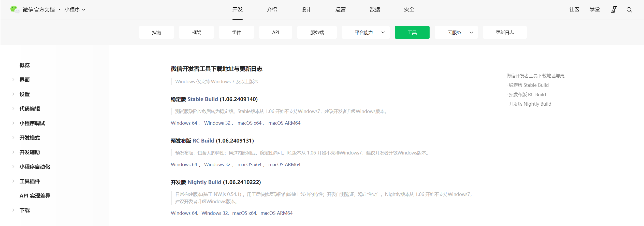Screen dimensions: 644x226
Task: Open the 小程序 product dropdown
Action: click(75, 9)
